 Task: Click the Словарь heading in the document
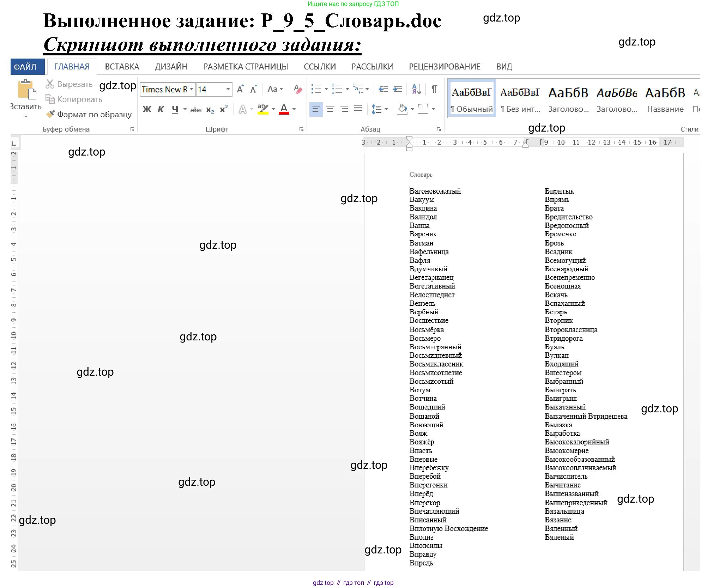pos(421,175)
